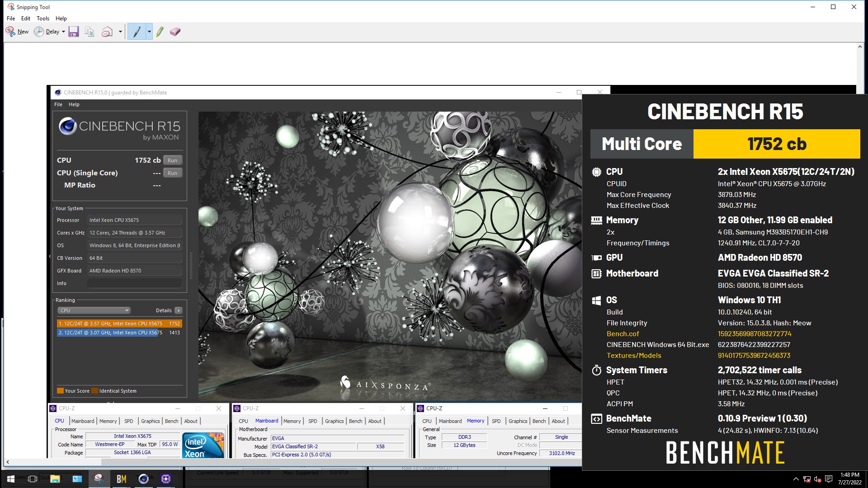868x488 pixels.
Task: Click the Textures/Models hash value
Action: point(754,356)
